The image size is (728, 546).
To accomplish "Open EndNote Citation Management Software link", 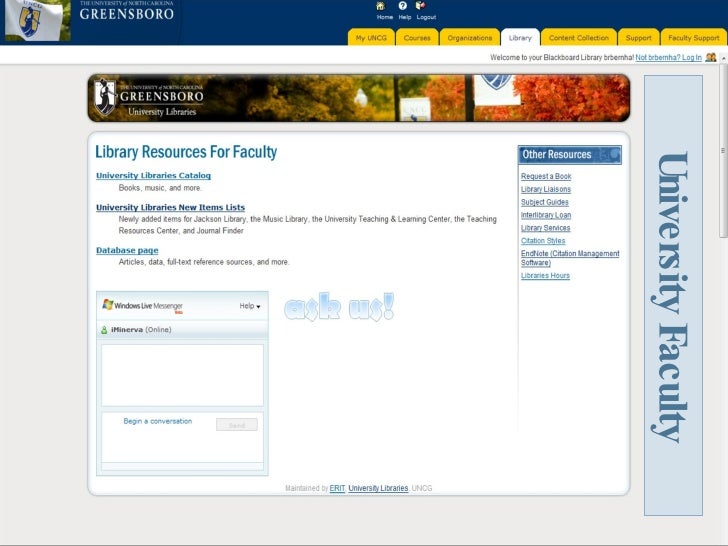I will [x=570, y=258].
